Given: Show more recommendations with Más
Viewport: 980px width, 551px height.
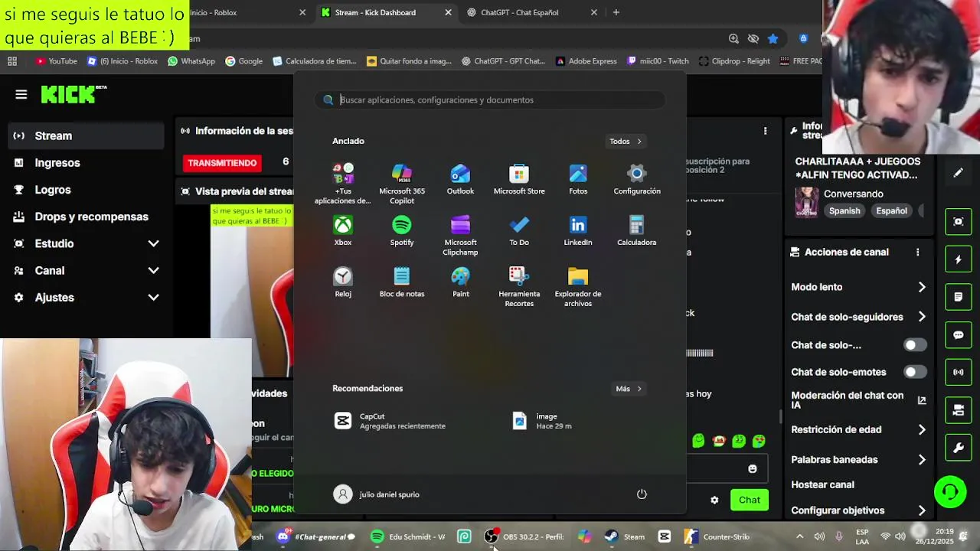Looking at the screenshot, I should coord(629,389).
